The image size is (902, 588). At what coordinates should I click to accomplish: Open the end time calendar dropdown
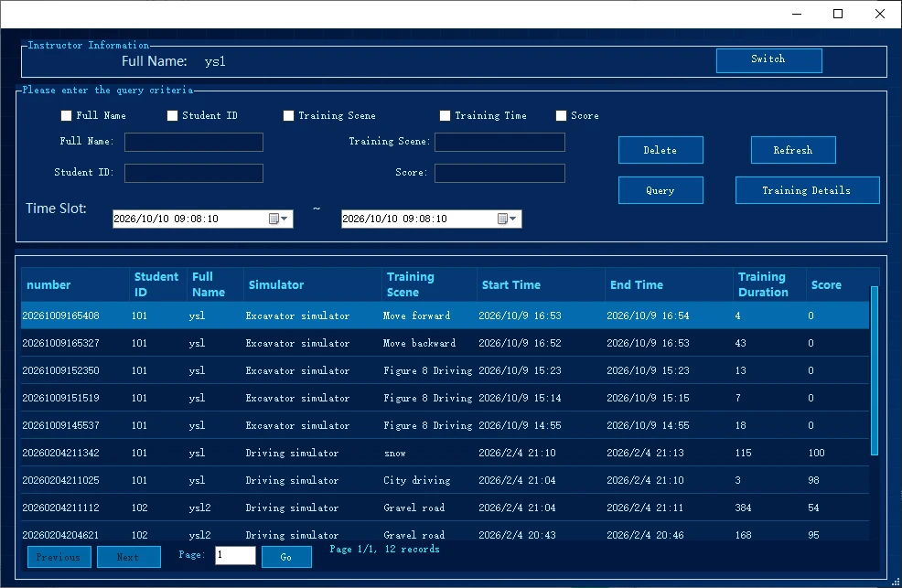(x=508, y=219)
